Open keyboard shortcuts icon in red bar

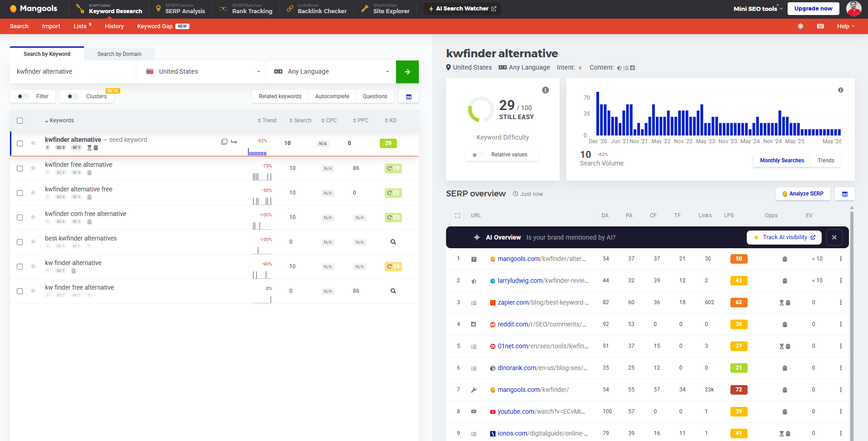820,26
